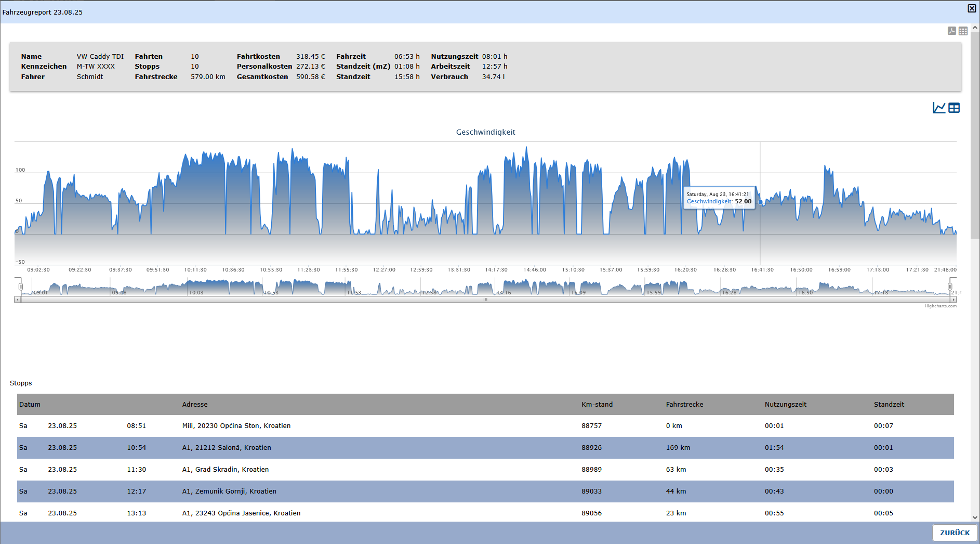
Task: Click the right range handle of navigator
Action: pos(950,287)
